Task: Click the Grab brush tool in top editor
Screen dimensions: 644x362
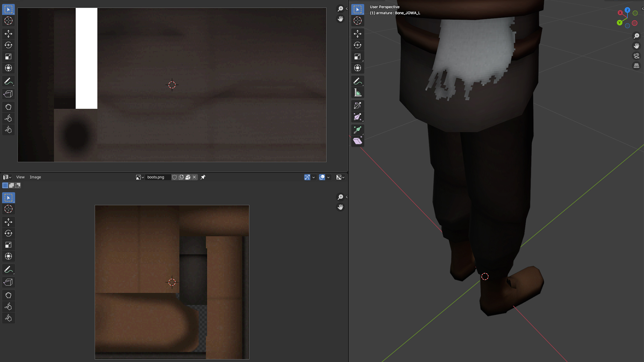Action: tap(8, 107)
